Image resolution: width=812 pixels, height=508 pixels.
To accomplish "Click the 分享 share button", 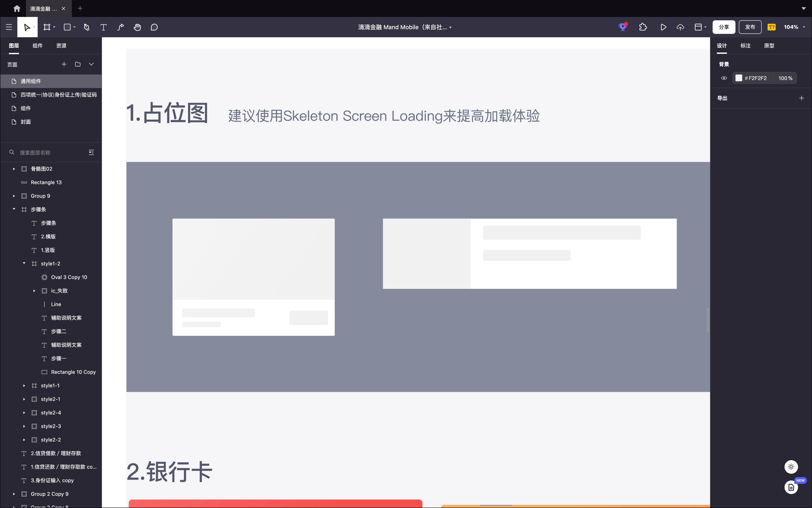I will point(724,27).
